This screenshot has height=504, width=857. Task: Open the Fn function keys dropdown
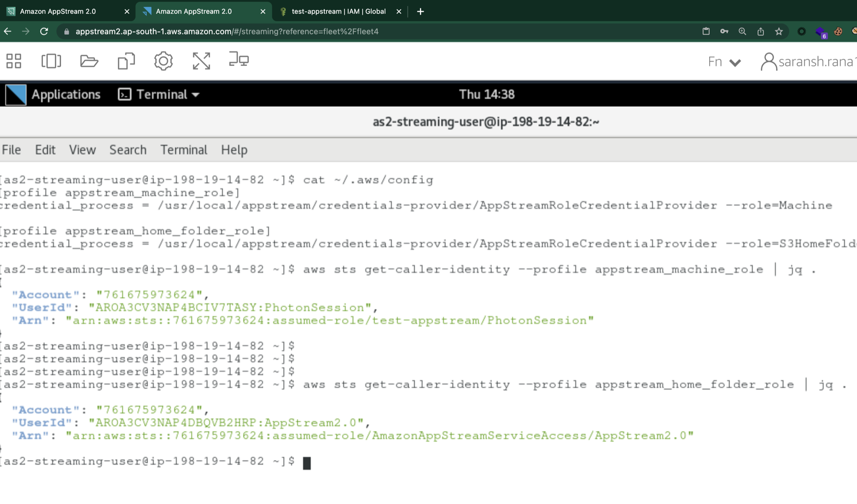coord(725,62)
